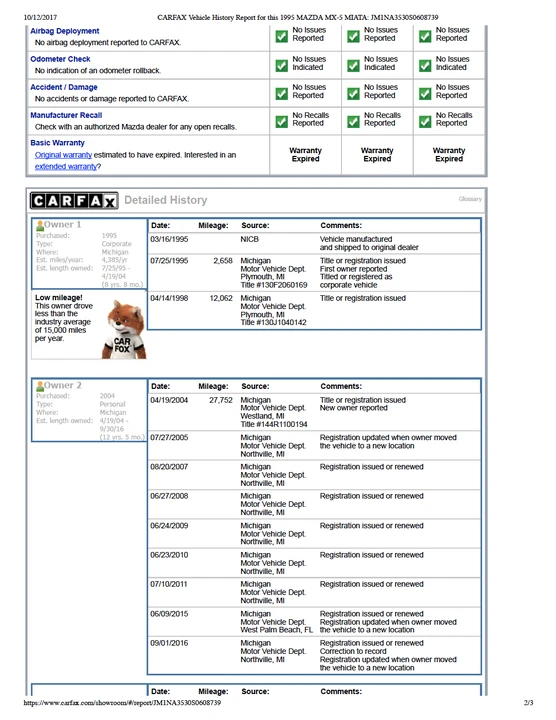Select the 06/23/2010 date cell
Viewport: 556px width, 720px height.
coord(169,555)
